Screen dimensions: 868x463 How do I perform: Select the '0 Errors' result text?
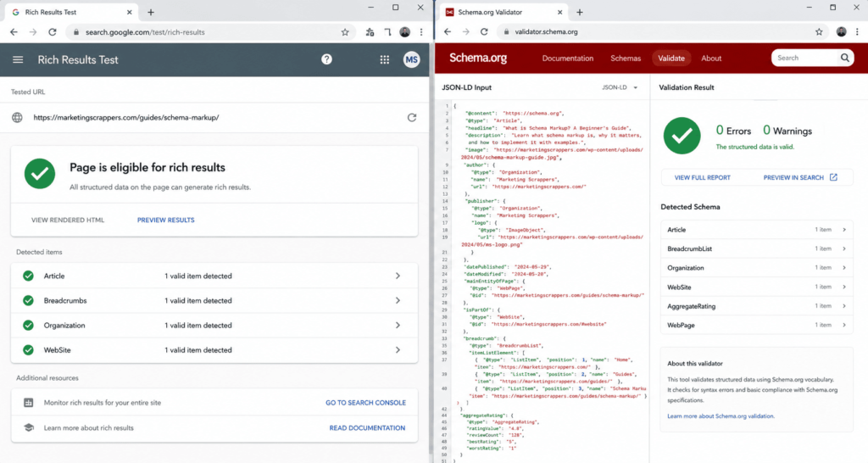733,131
